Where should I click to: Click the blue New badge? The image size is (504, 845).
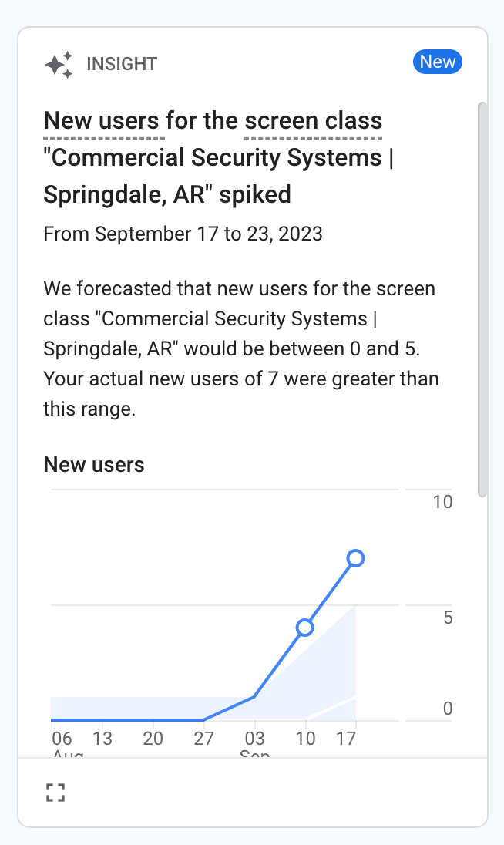(438, 62)
